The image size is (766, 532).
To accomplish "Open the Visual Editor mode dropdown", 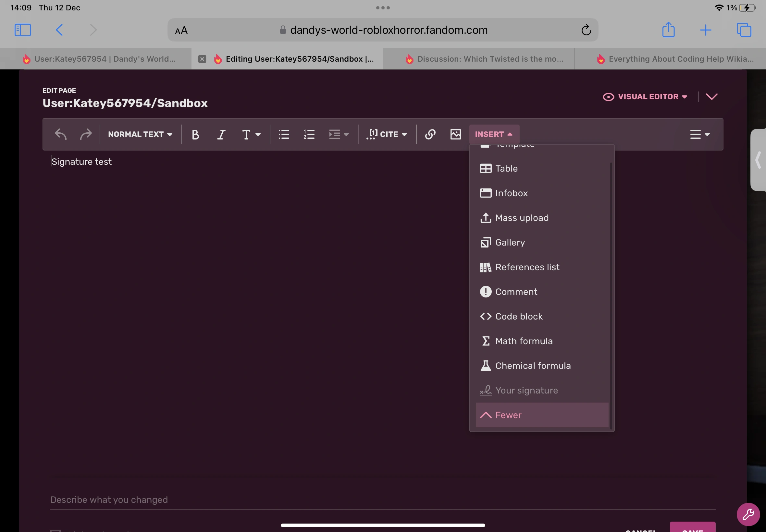I will pyautogui.click(x=645, y=97).
